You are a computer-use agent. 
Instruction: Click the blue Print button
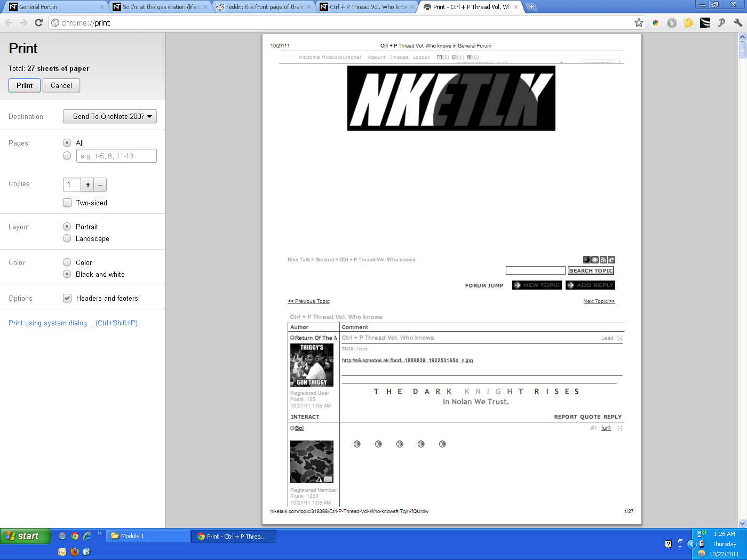tap(25, 85)
